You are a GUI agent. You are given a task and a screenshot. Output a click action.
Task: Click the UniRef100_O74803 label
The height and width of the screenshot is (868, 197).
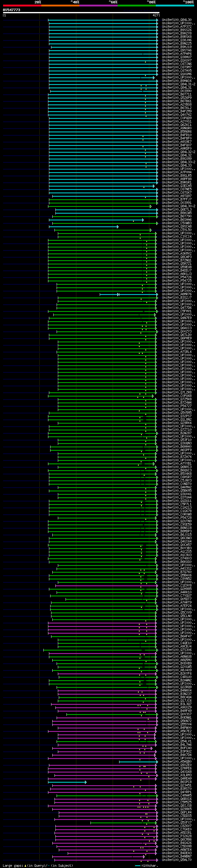(x=177, y=559)
